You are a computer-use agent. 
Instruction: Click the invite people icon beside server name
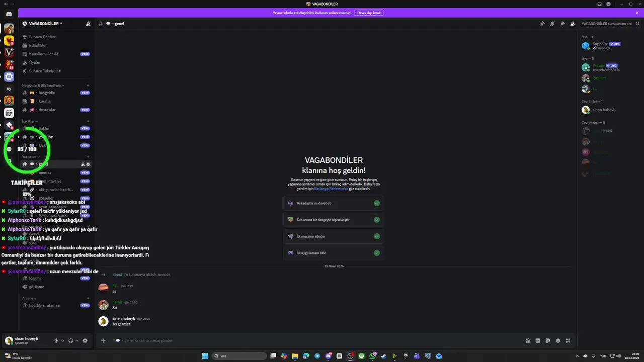click(89, 24)
